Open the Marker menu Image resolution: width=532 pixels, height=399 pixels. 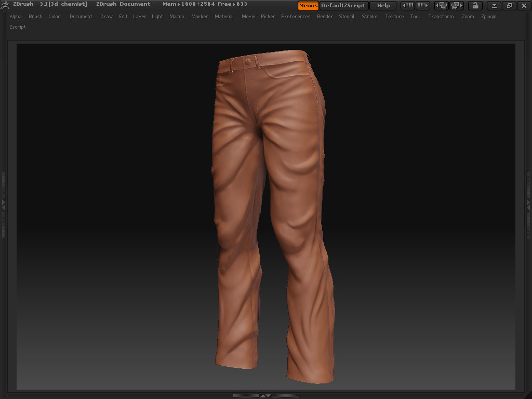[199, 16]
